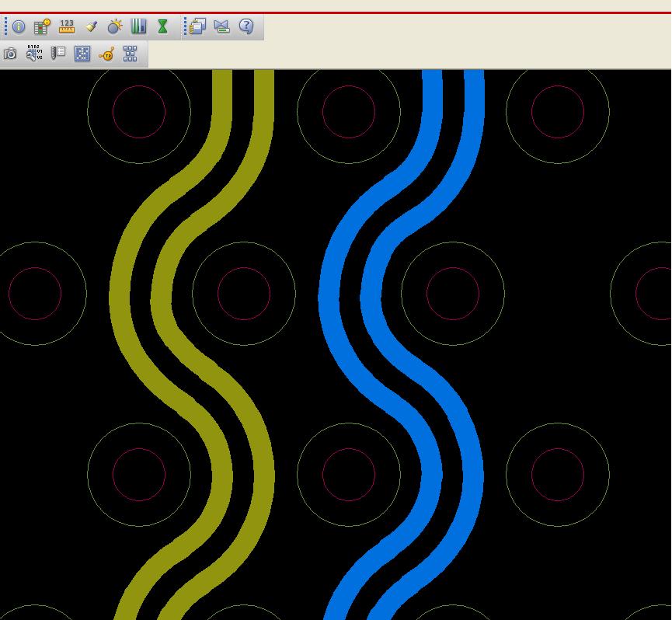
Task: Select the leftmost olive trace
Action: 120,295
